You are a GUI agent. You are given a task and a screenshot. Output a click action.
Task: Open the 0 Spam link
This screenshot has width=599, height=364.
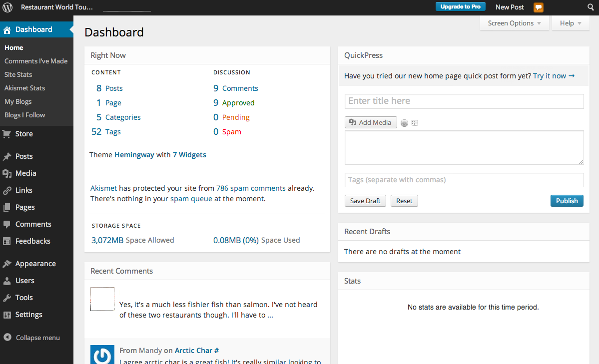click(227, 132)
